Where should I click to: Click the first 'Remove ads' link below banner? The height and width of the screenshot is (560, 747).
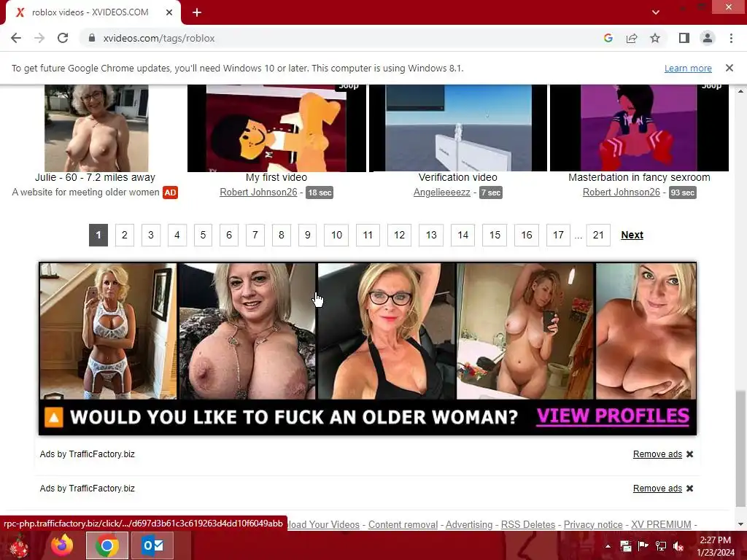(x=657, y=454)
